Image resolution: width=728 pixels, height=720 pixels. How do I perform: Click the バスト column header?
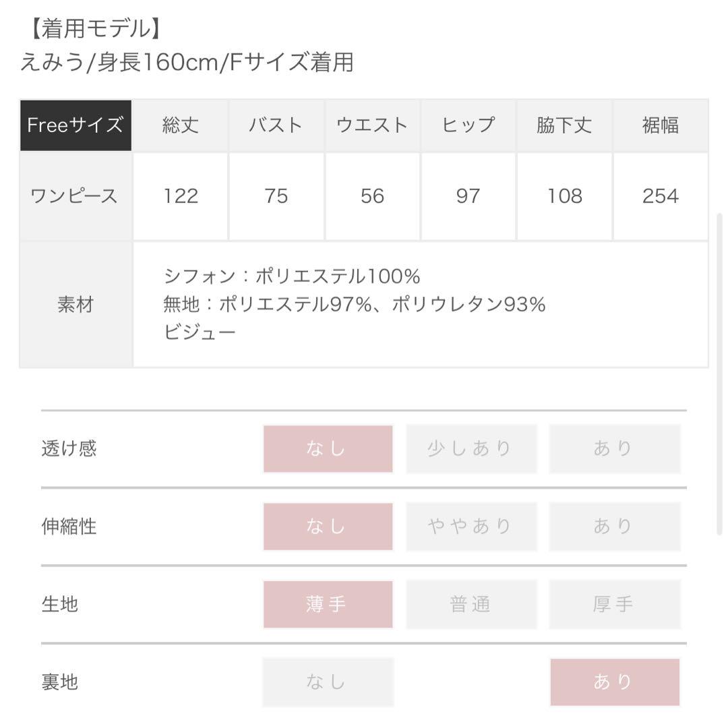click(x=276, y=125)
